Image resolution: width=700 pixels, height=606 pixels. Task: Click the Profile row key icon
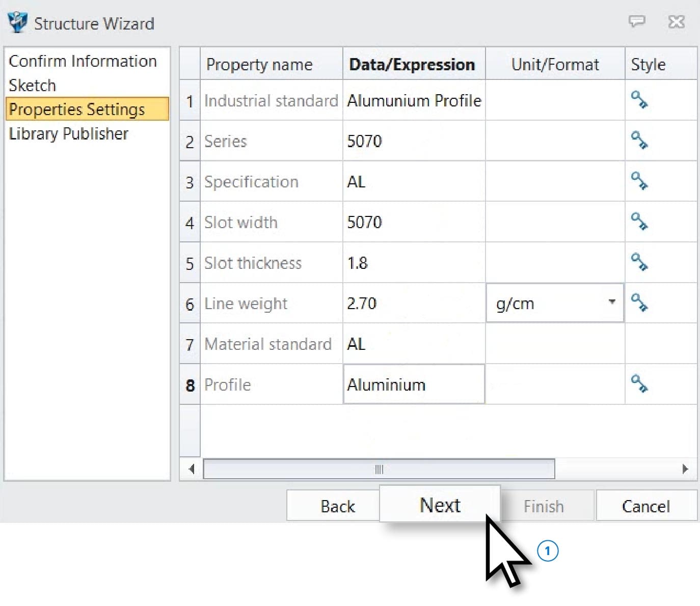point(639,383)
